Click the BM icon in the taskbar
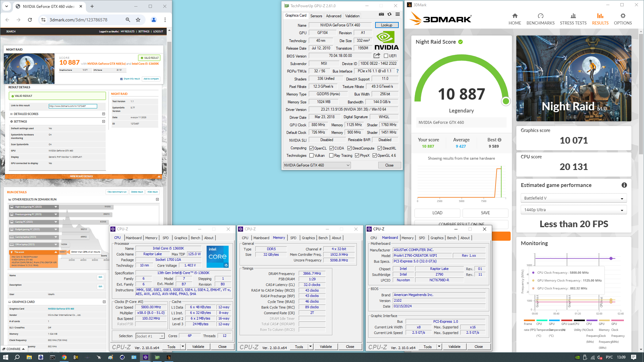This screenshot has width=644, height=362. (76, 357)
